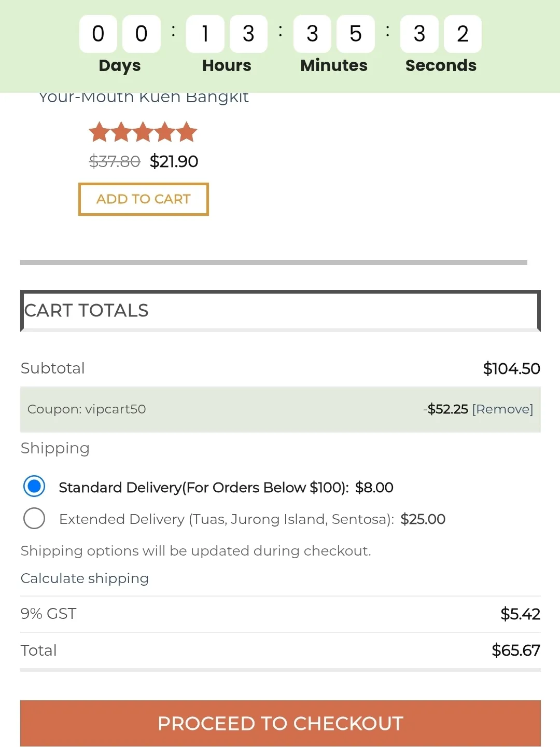Click the crossed-out $37.80 price
This screenshot has width=560, height=747.
115,161
